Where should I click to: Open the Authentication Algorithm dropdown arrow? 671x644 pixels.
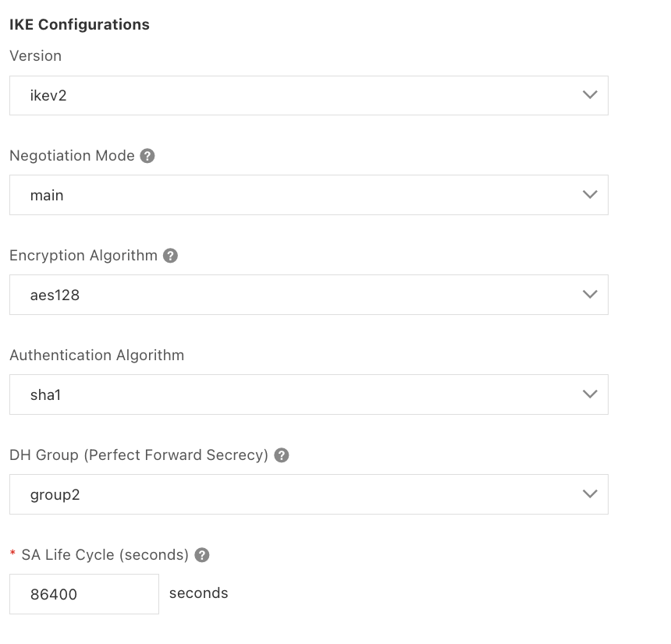[x=590, y=395]
